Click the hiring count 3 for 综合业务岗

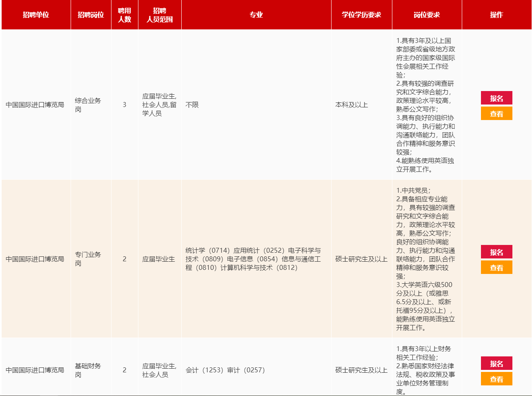pyautogui.click(x=125, y=105)
